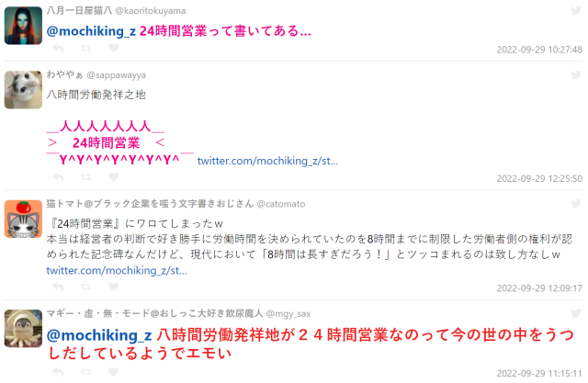This screenshot has width=588, height=383.
Task: Retweet the mgy_sax tweet
Action: (x=85, y=372)
